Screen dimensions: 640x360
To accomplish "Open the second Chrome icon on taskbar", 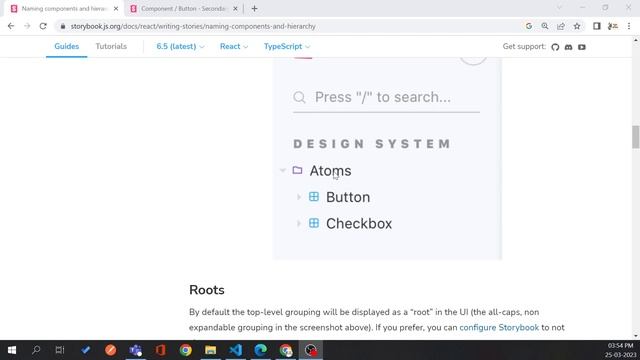I will [286, 350].
